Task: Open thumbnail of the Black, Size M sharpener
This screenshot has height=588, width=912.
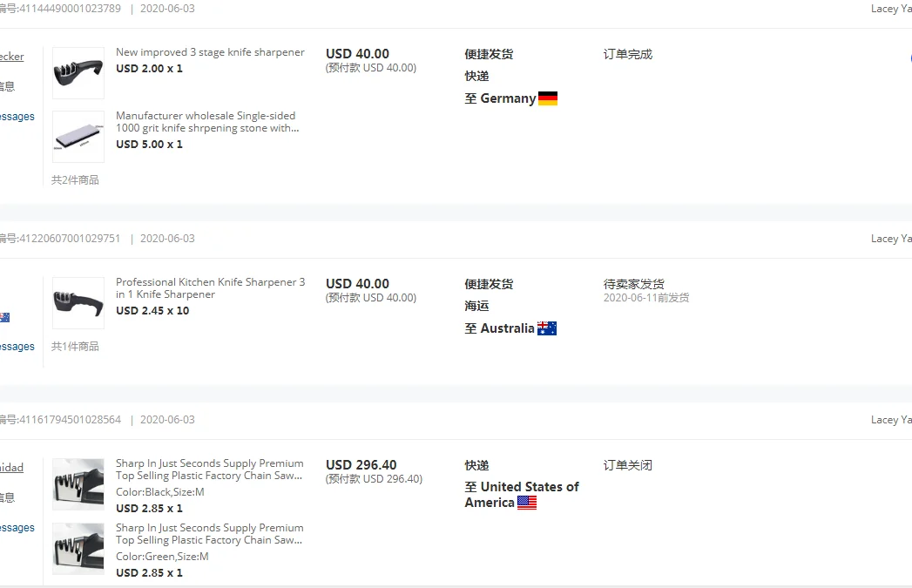Action: pyautogui.click(x=78, y=484)
